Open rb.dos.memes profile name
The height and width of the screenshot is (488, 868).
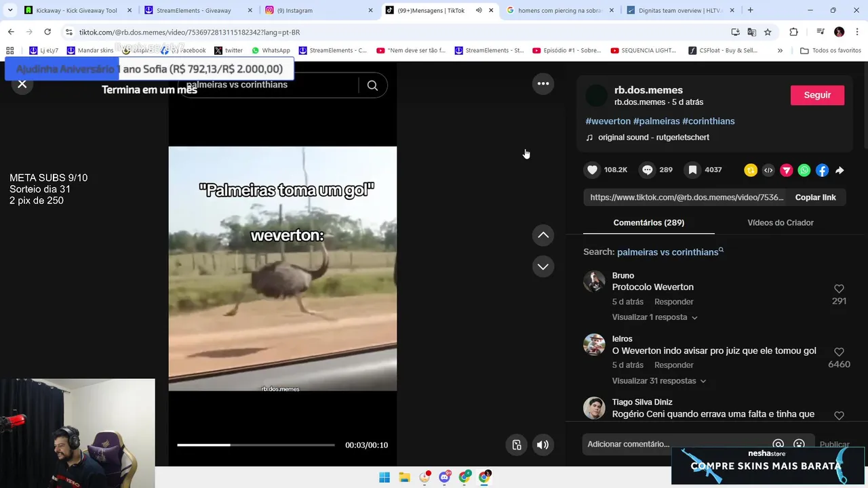tap(648, 90)
